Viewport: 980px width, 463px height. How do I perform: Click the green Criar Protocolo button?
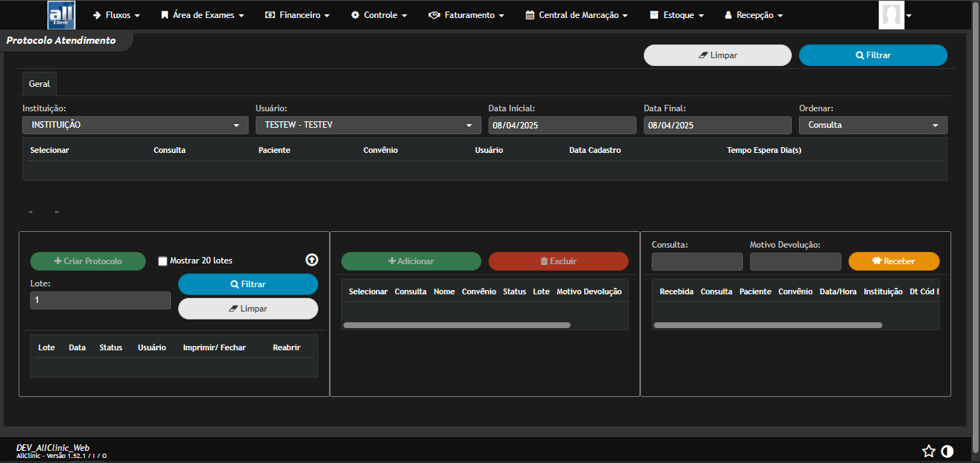[x=88, y=261]
